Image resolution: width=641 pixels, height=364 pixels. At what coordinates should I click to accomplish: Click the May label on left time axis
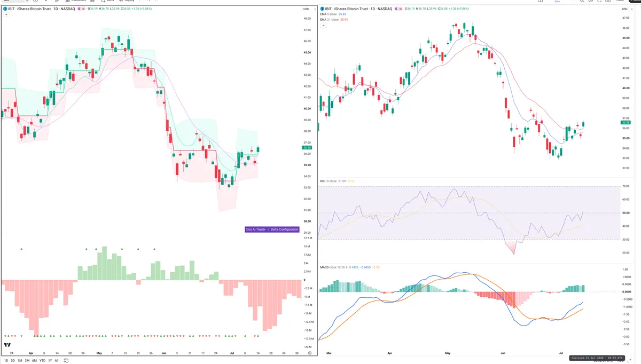(100, 353)
